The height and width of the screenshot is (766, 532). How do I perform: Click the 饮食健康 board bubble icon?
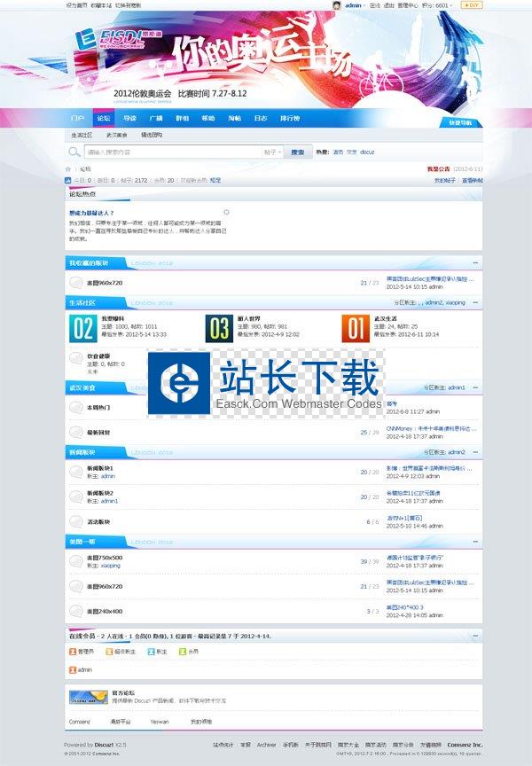click(75, 358)
